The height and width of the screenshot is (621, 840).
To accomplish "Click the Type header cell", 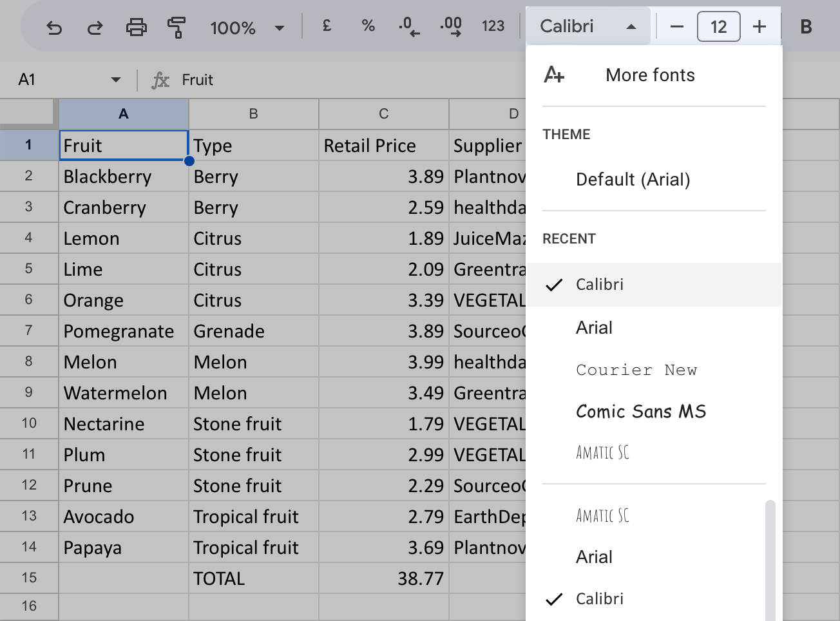I will point(254,146).
